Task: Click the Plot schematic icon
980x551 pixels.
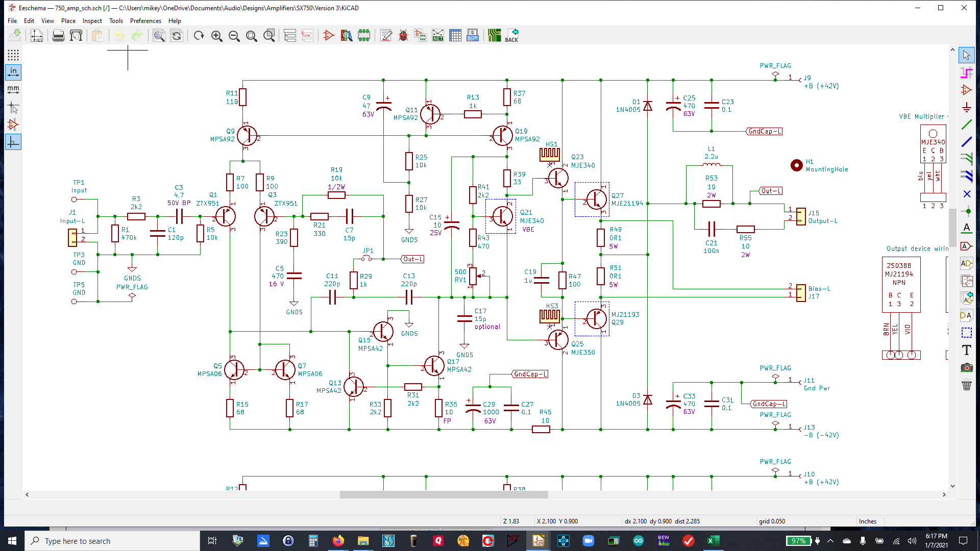Action: coord(76,35)
